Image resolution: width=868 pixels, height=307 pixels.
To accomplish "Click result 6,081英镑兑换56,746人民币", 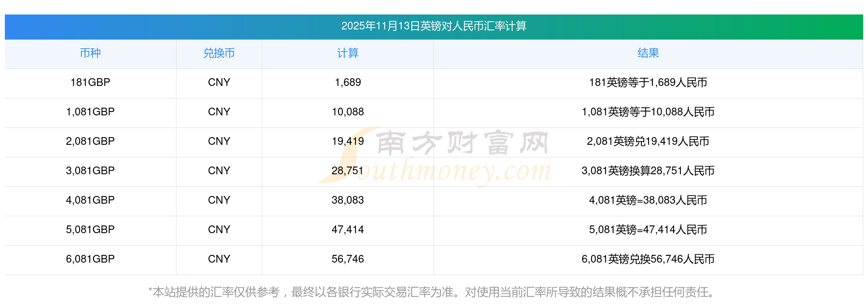I will click(x=648, y=259).
